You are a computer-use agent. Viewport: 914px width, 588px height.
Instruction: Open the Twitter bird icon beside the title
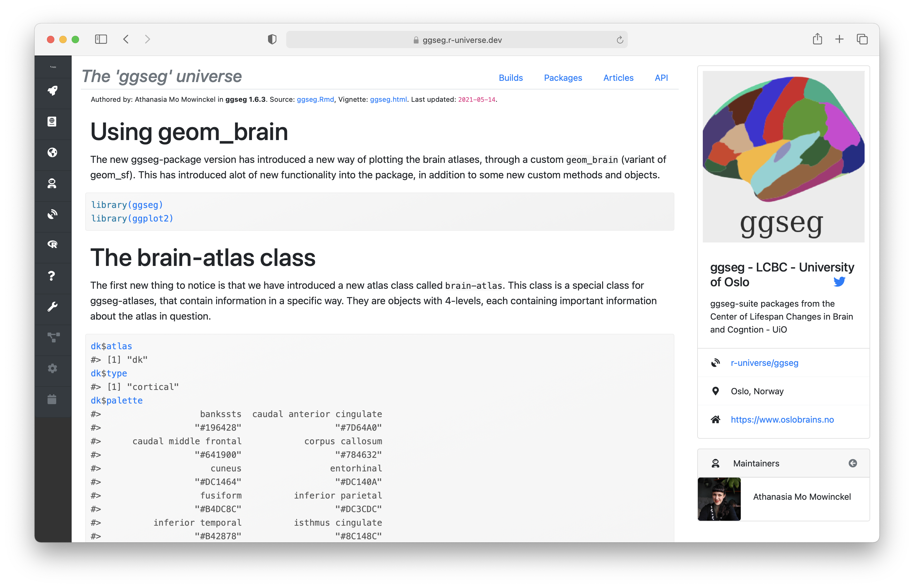click(840, 282)
